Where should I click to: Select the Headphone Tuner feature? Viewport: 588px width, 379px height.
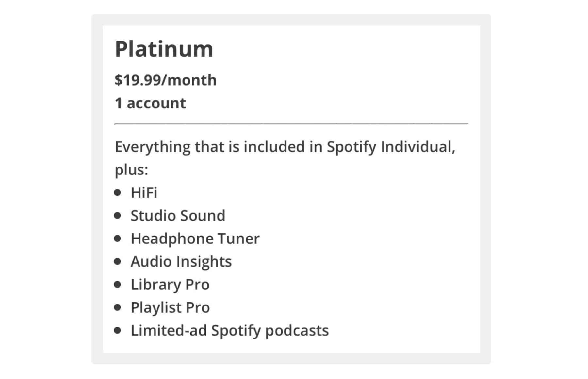[195, 239]
